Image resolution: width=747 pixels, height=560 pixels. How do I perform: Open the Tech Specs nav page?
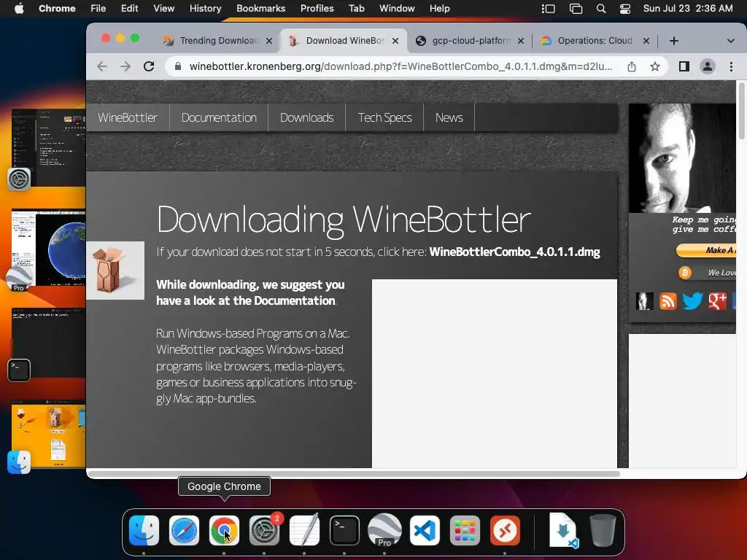[385, 117]
